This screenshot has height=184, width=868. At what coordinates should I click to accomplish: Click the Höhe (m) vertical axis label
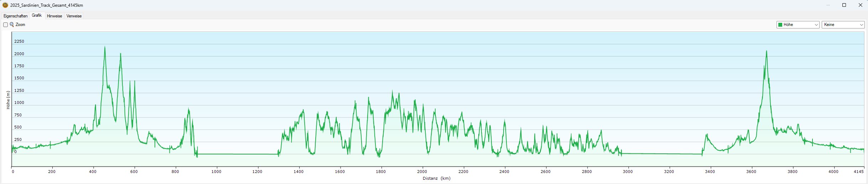point(8,100)
